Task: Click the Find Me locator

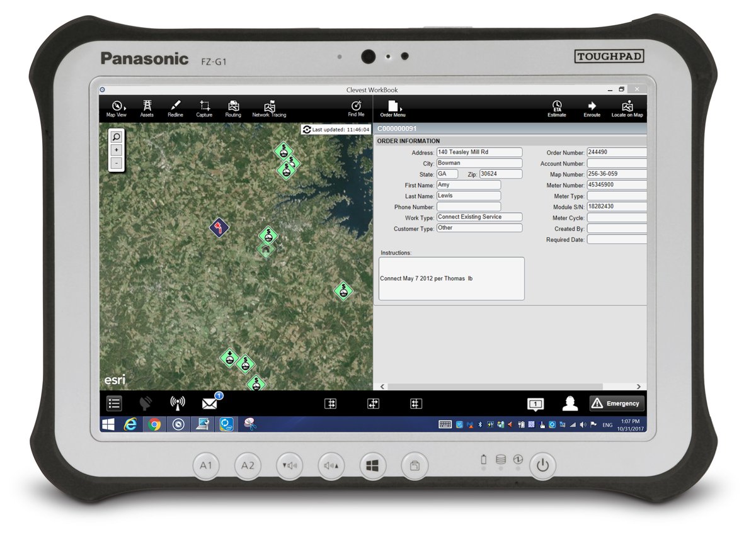Action: pos(356,108)
